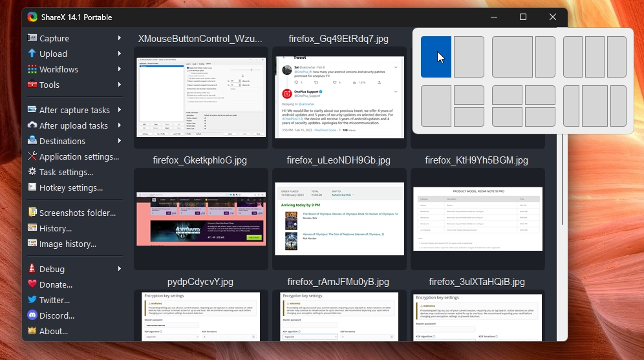The width and height of the screenshot is (644, 360).
Task: Click the Capture menu camera icon
Action: (32, 37)
